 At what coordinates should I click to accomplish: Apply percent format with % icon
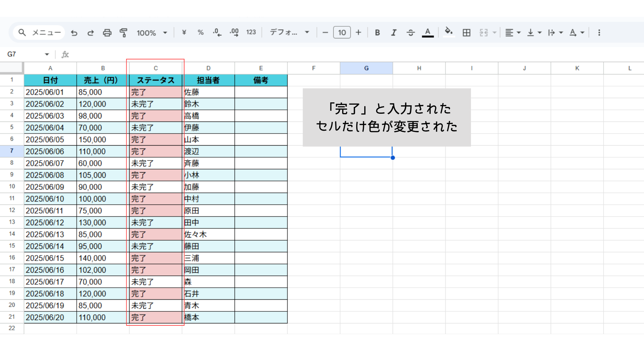pyautogui.click(x=201, y=32)
